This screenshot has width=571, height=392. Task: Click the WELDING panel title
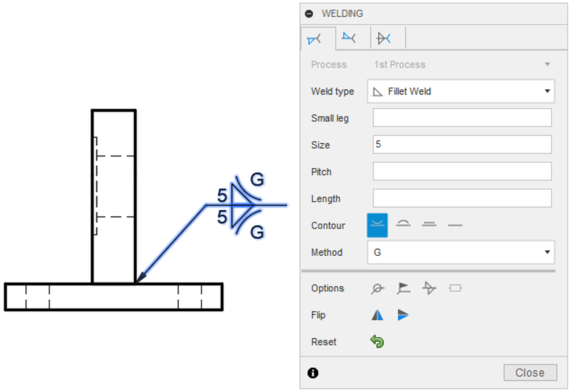click(342, 14)
